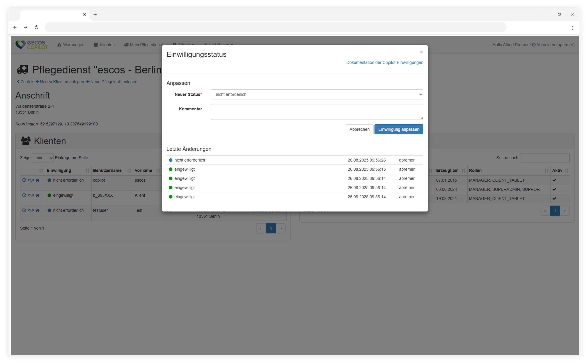This screenshot has width=588, height=364.
Task: Open a new browser tab with plus
Action: pos(95,15)
